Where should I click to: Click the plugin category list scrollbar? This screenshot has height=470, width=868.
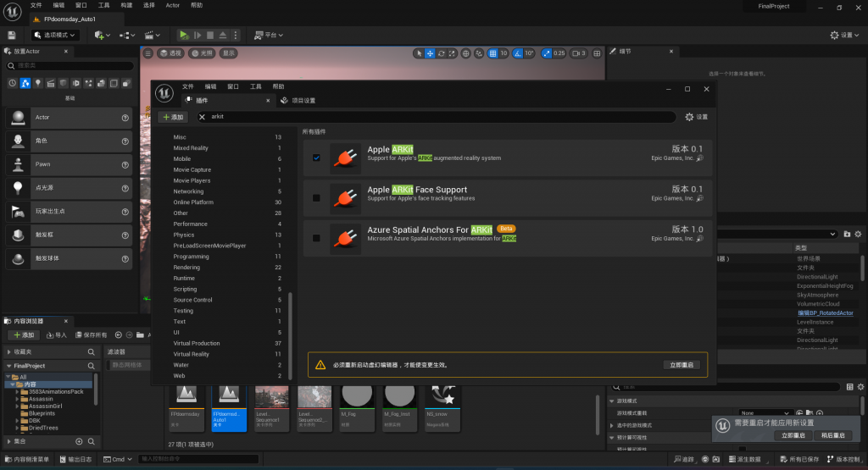[290, 336]
